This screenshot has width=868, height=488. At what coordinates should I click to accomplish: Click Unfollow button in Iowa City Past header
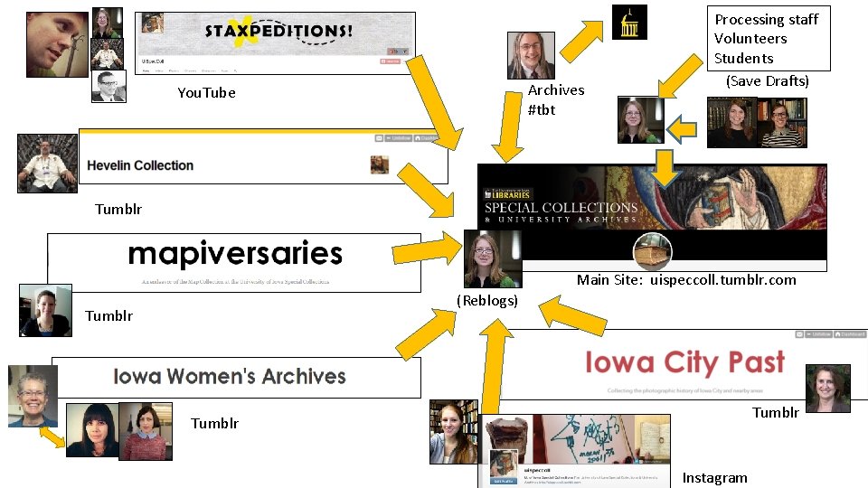(819, 334)
